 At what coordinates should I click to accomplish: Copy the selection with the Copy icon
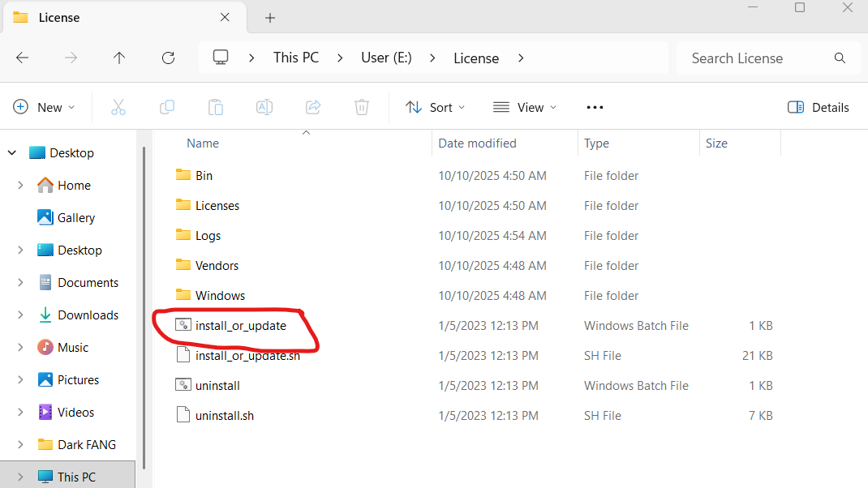click(167, 106)
